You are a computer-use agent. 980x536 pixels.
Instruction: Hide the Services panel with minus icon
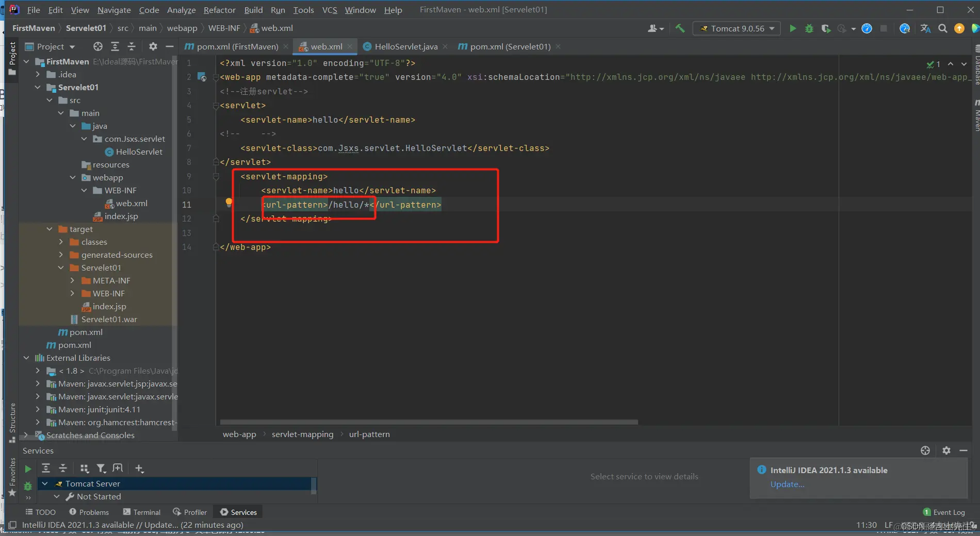[963, 450]
